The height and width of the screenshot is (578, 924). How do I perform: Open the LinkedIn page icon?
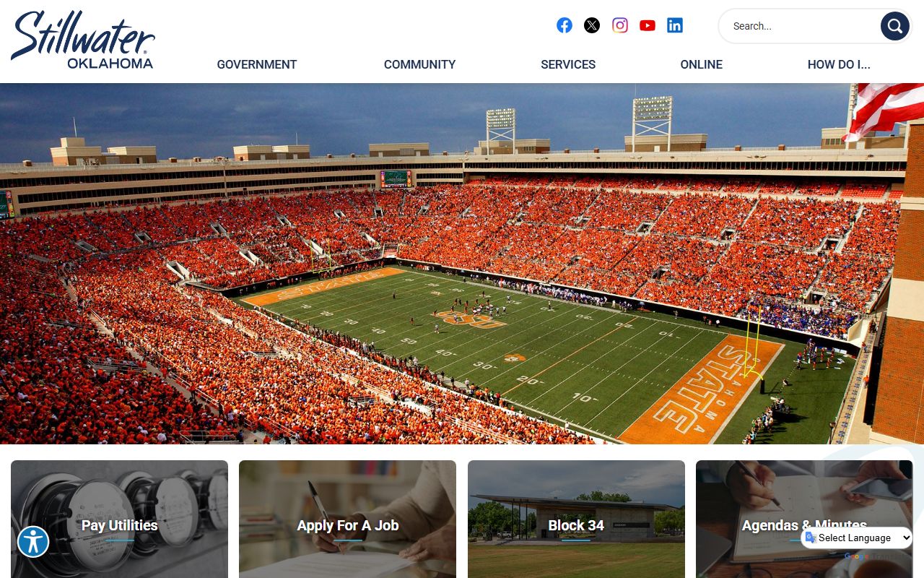[675, 25]
